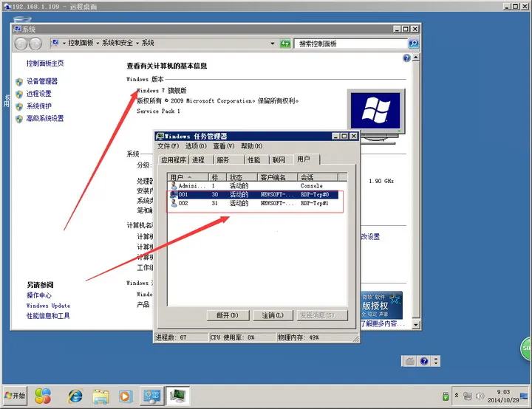Click the 搜索控制面板 search field
This screenshot has width=532, height=409.
tap(349, 44)
